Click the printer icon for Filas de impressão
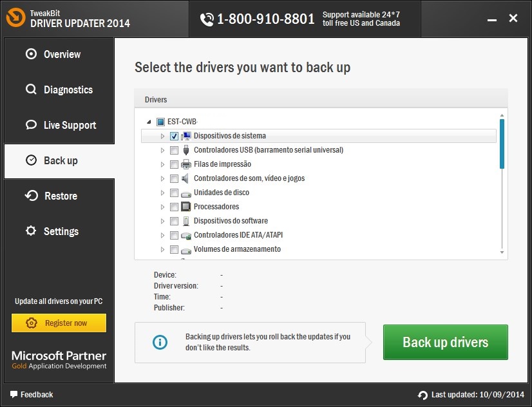 pyautogui.click(x=186, y=164)
